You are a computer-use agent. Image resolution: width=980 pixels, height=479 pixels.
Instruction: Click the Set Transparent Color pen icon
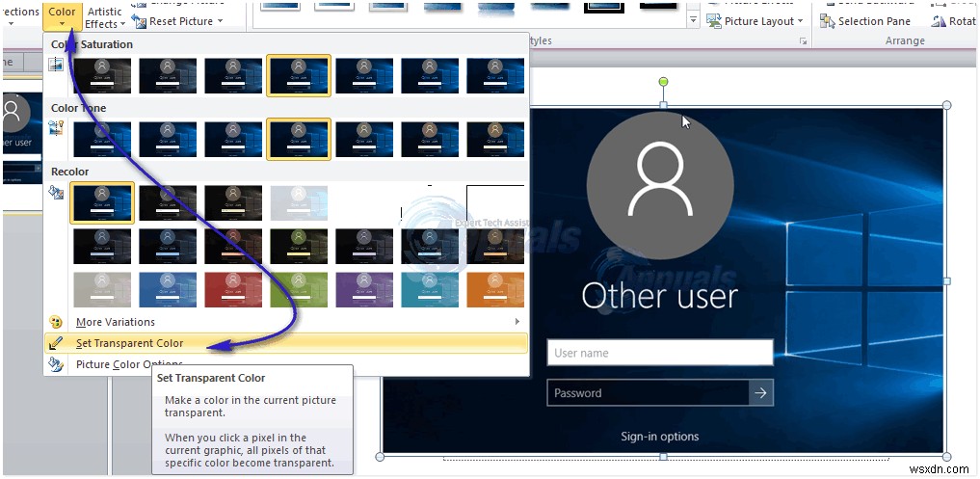[x=56, y=343]
